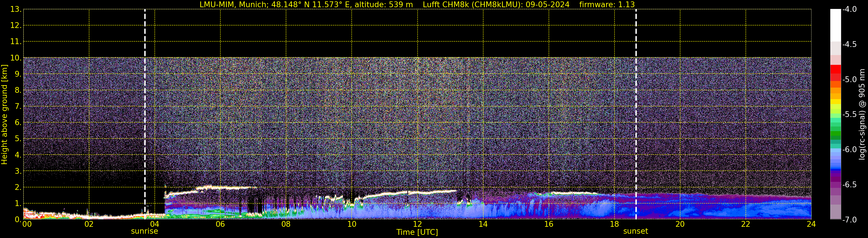Select the time axis tick "04"

155,224
